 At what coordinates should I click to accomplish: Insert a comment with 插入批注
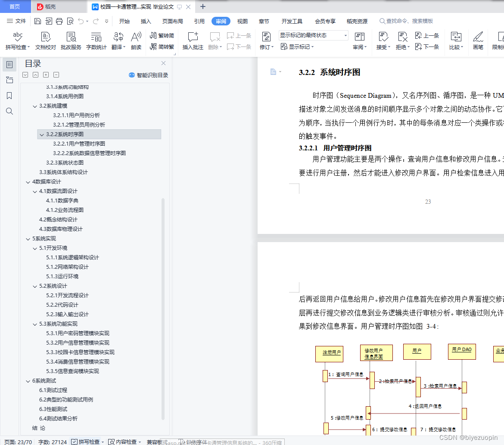pos(193,40)
